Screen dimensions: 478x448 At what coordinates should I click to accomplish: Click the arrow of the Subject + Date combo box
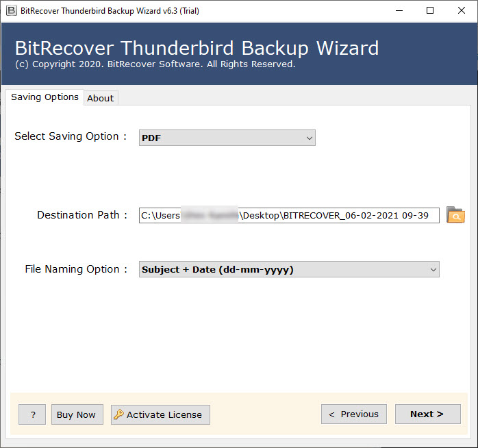(433, 269)
